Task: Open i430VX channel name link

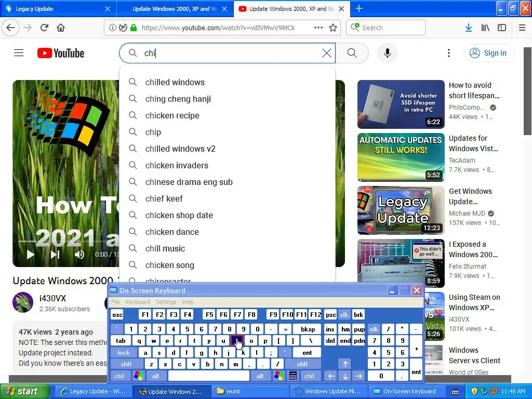Action: [52, 298]
